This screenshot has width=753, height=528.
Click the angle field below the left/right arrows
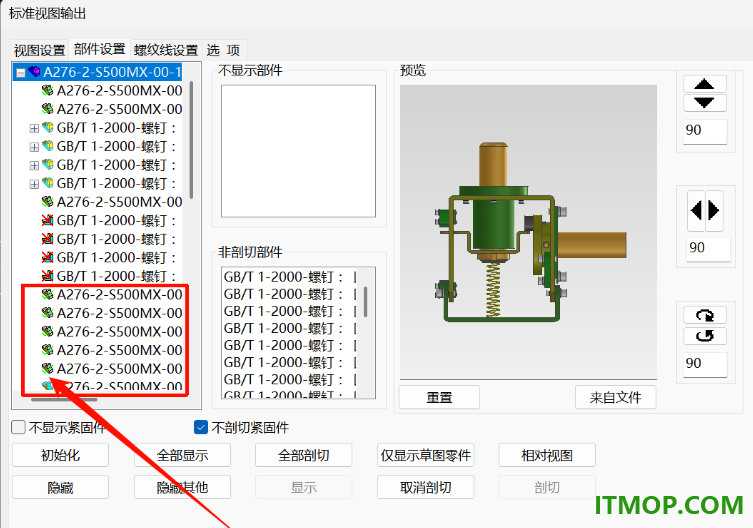708,248
